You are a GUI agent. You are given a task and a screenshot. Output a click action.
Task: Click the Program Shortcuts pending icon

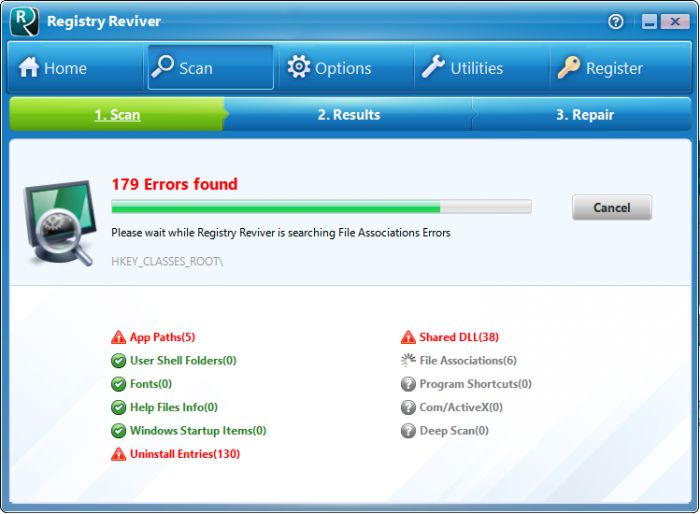pos(408,384)
